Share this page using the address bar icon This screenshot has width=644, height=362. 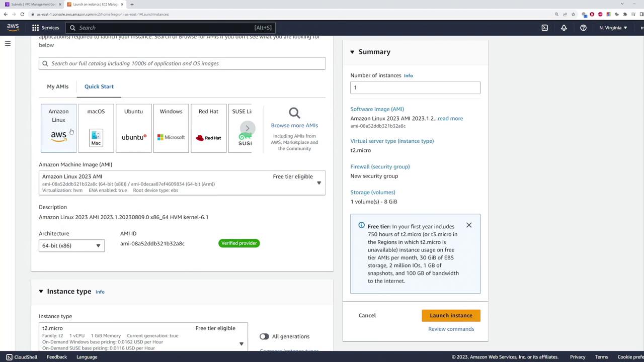pos(565,14)
